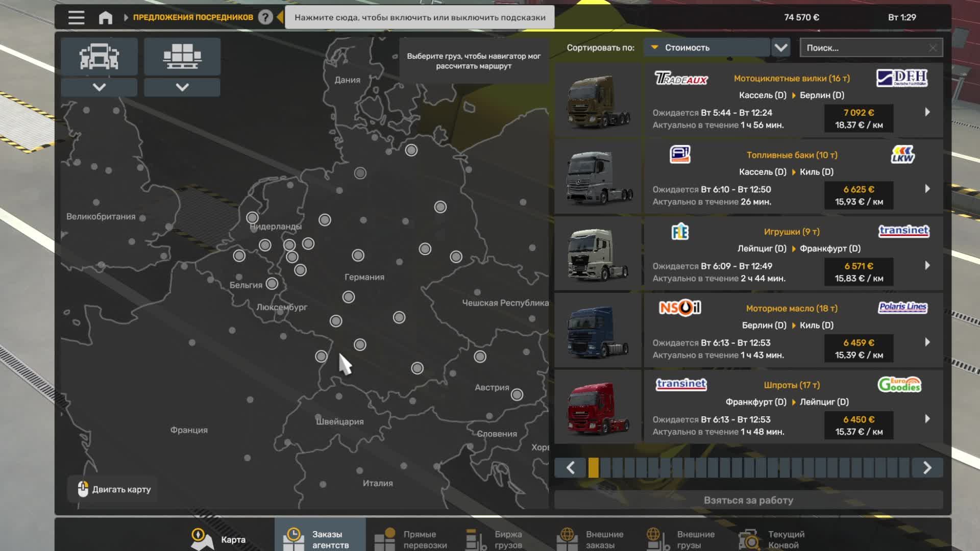This screenshot has width=980, height=551.
Task: Select the Transinet logo in Шпроты offer
Action: 681,384
